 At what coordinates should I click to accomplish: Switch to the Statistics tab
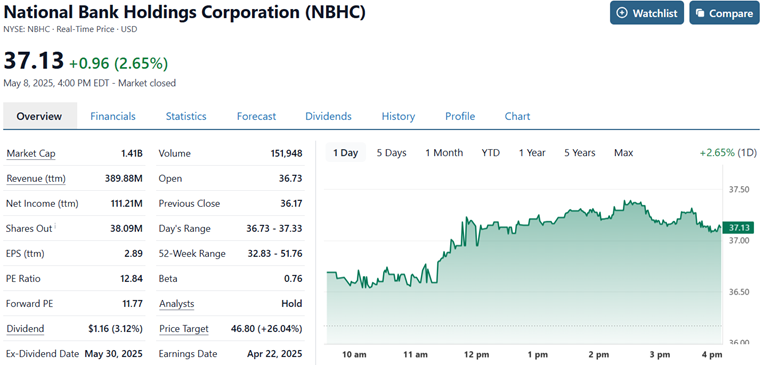[x=186, y=116]
